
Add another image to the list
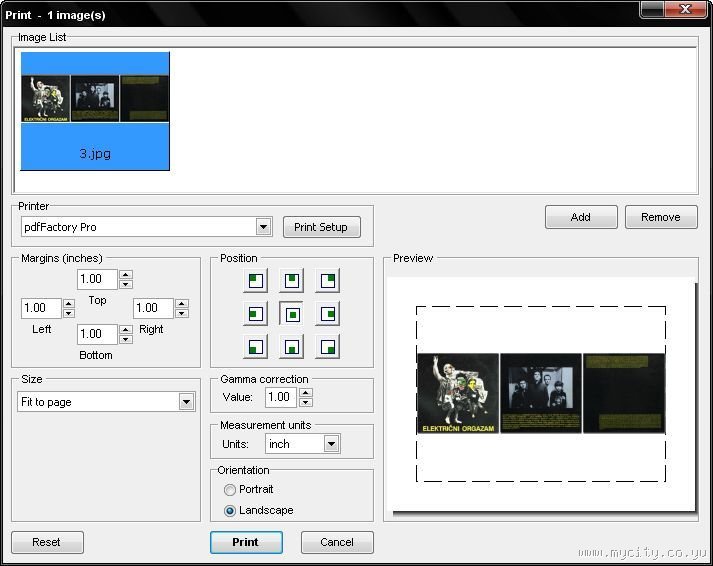tap(581, 217)
